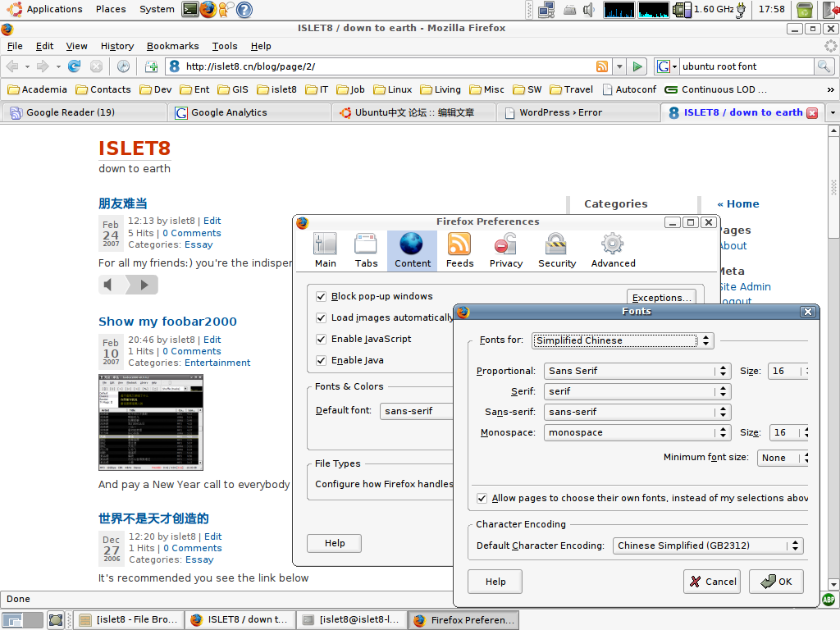Screen dimensions: 840x630
Task: Open the History clock toolbar icon
Action: tap(123, 66)
